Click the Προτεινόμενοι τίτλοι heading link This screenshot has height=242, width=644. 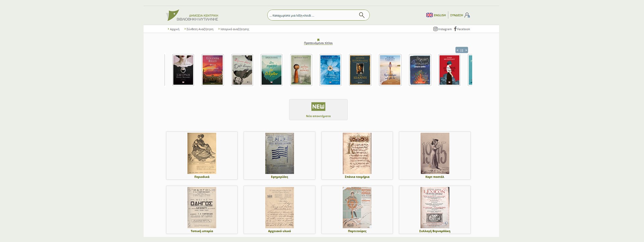coord(318,43)
